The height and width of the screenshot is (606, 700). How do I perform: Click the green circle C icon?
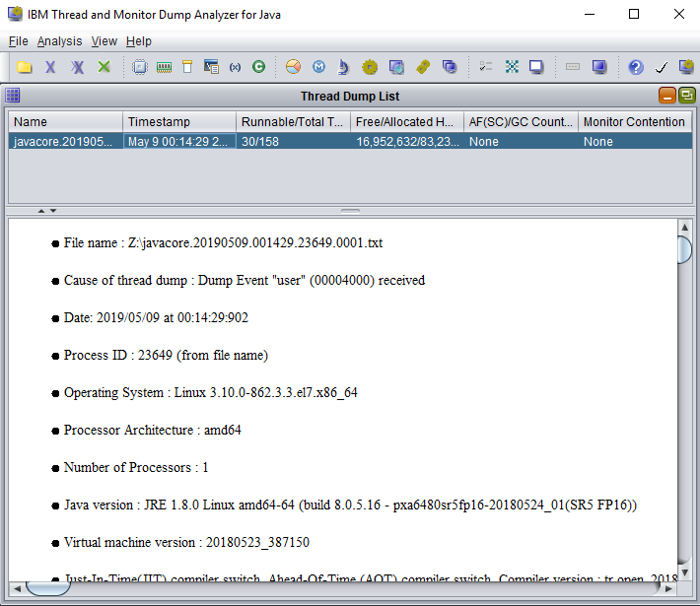pyautogui.click(x=258, y=67)
